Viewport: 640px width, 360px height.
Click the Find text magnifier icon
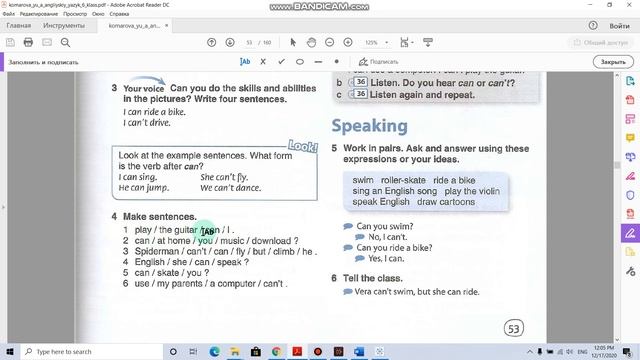click(x=65, y=42)
